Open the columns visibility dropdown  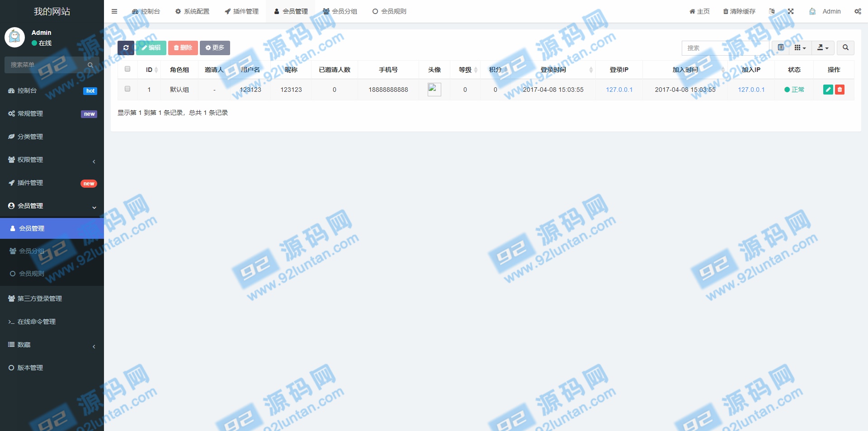click(800, 47)
